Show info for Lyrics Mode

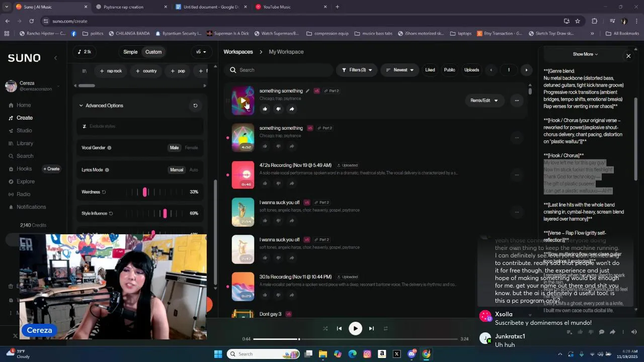coord(107,170)
